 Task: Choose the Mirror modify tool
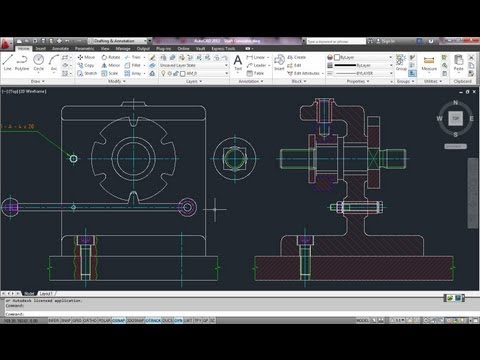coord(111,65)
